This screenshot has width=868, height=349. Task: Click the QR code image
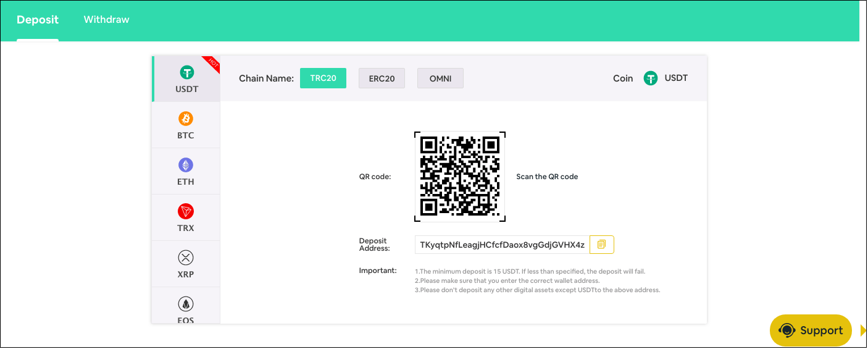coord(460,177)
